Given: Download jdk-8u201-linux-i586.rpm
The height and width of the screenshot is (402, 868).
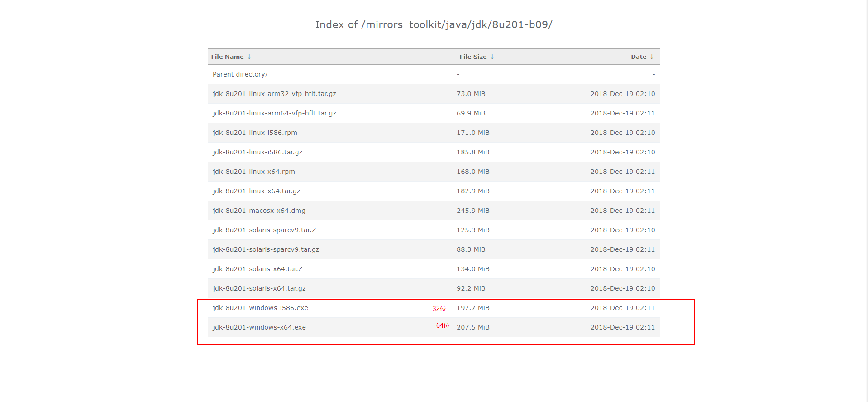Looking at the screenshot, I should pos(255,133).
